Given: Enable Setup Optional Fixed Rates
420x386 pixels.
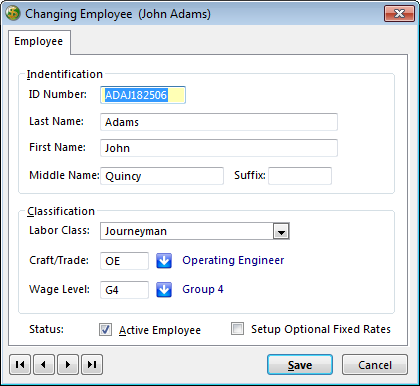Looking at the screenshot, I should tap(237, 329).
